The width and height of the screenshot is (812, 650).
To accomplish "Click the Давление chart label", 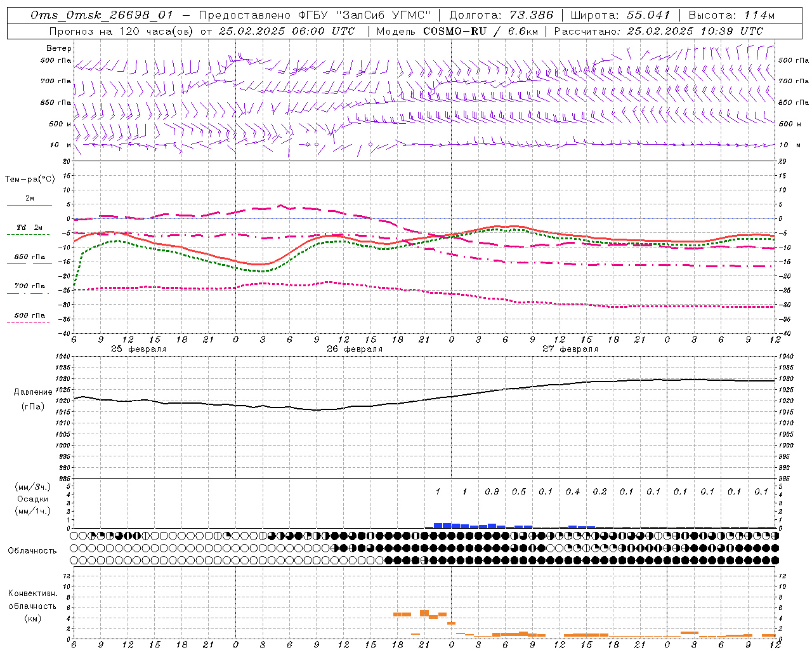I will tap(33, 392).
